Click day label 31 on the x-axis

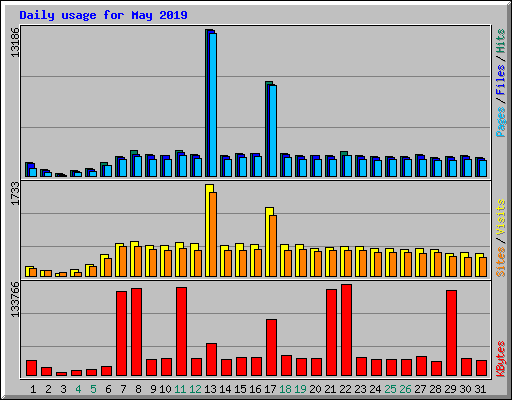tap(480, 389)
